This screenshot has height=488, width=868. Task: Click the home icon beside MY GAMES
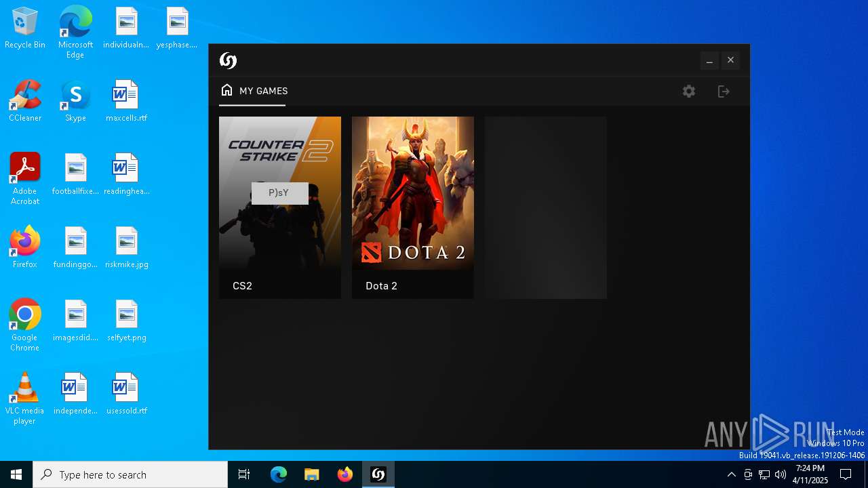[x=226, y=90]
